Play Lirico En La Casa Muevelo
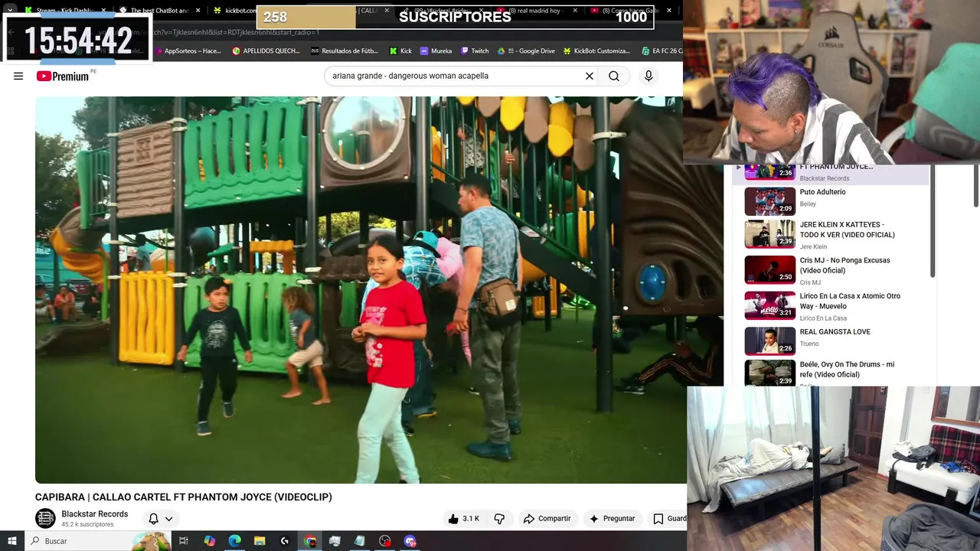The width and height of the screenshot is (980, 551). point(831,306)
